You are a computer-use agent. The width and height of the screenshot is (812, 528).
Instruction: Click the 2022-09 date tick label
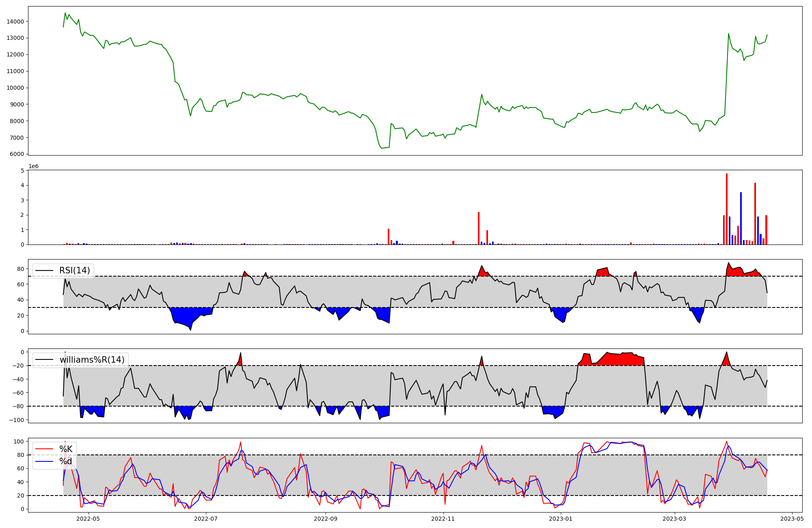326,519
